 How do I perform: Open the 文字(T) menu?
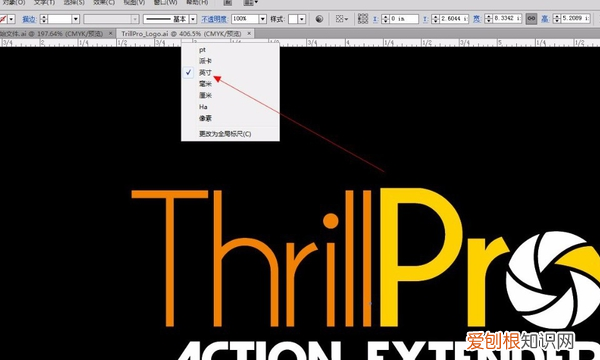(x=44, y=2)
